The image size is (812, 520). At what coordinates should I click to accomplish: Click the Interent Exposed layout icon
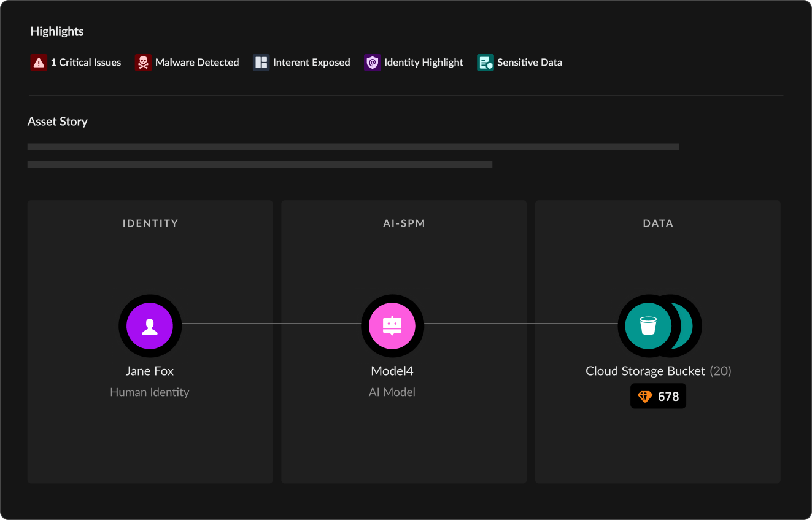coord(261,63)
